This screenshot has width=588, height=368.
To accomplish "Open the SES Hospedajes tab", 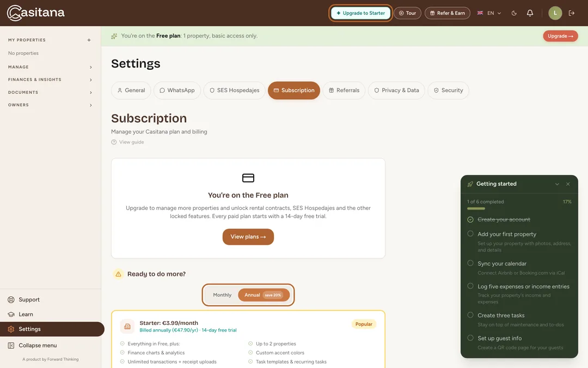I will click(x=234, y=91).
